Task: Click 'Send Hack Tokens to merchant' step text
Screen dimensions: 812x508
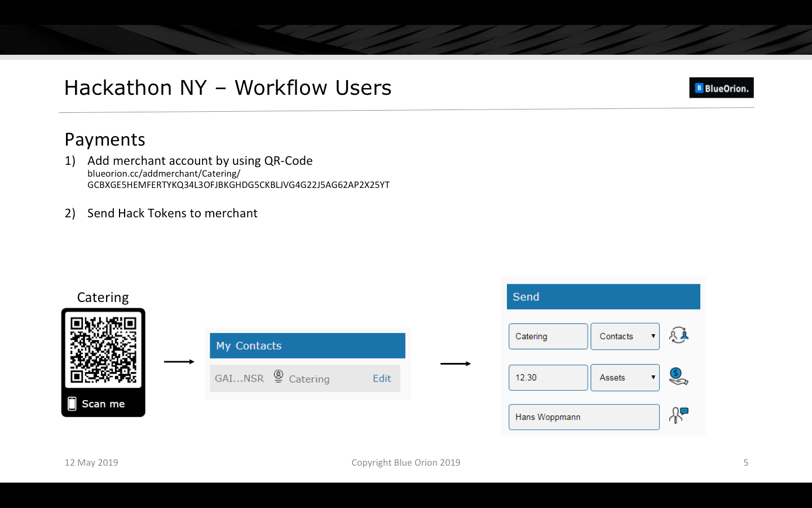Action: 173,213
